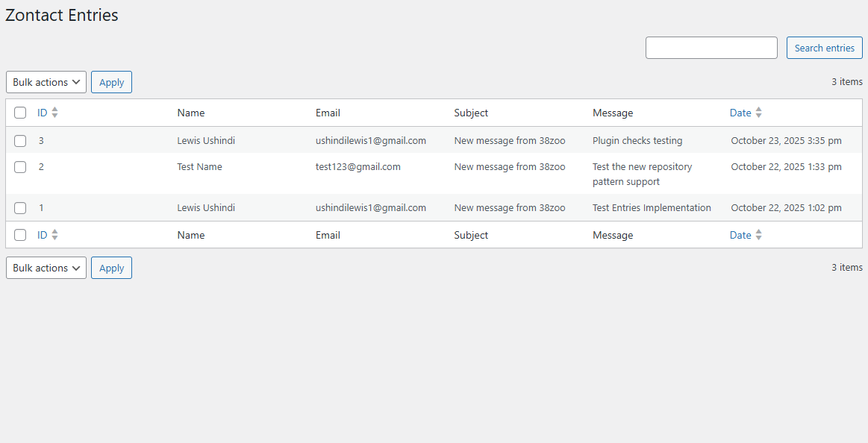Open the top Bulk actions dropdown
This screenshot has height=443, width=868.
pyautogui.click(x=46, y=82)
